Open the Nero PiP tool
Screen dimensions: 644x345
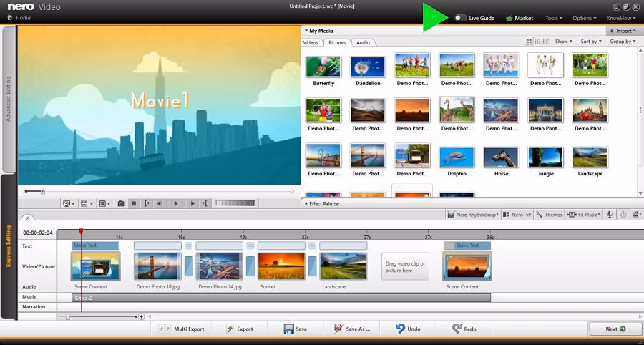click(517, 215)
